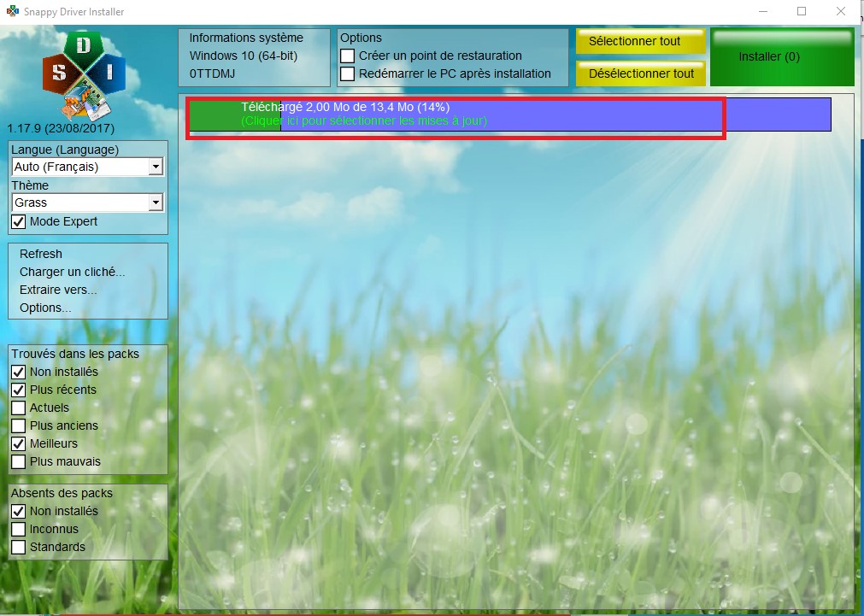The height and width of the screenshot is (616, 864).
Task: Uncheck the 'Meilleurs' filter
Action: 18,443
